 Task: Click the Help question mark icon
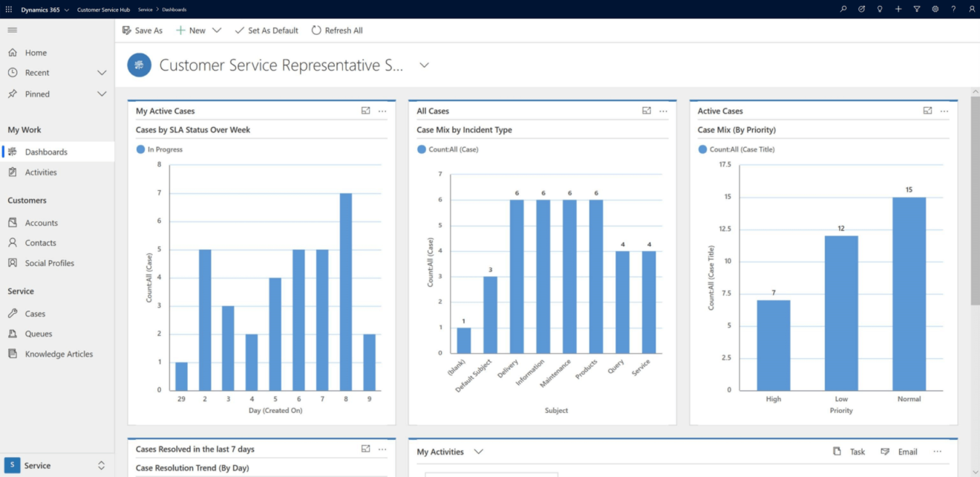pos(954,9)
